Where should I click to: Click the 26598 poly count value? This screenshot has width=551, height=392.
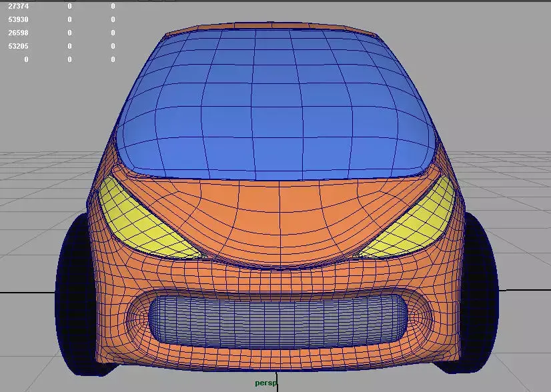[18, 33]
